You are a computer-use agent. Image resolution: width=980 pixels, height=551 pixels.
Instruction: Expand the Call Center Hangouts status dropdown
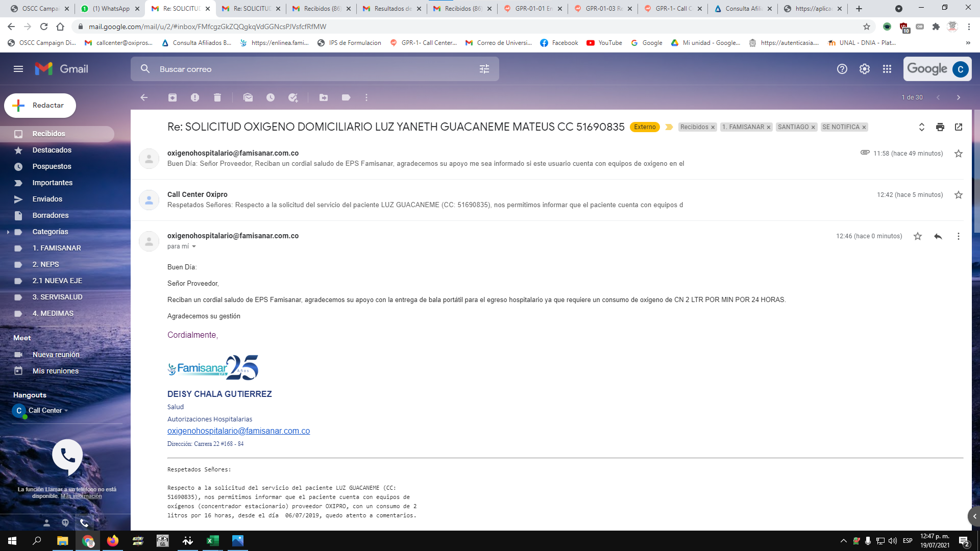click(66, 411)
